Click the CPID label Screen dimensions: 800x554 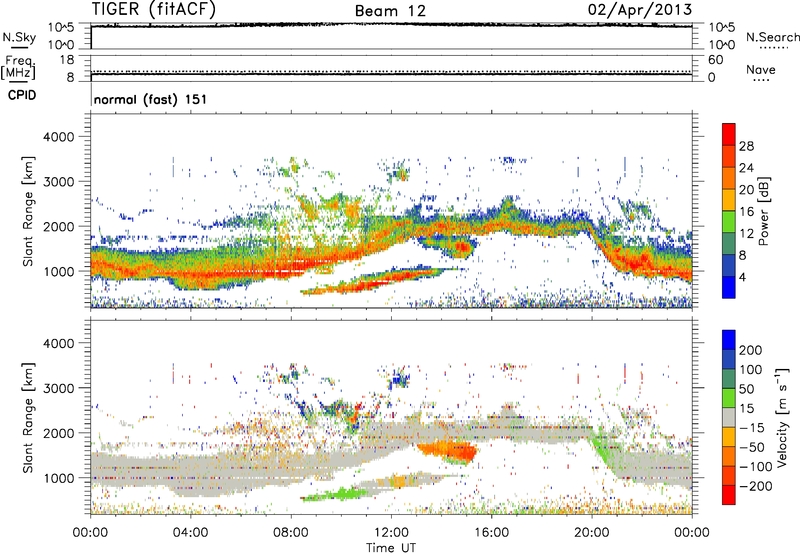click(x=22, y=95)
